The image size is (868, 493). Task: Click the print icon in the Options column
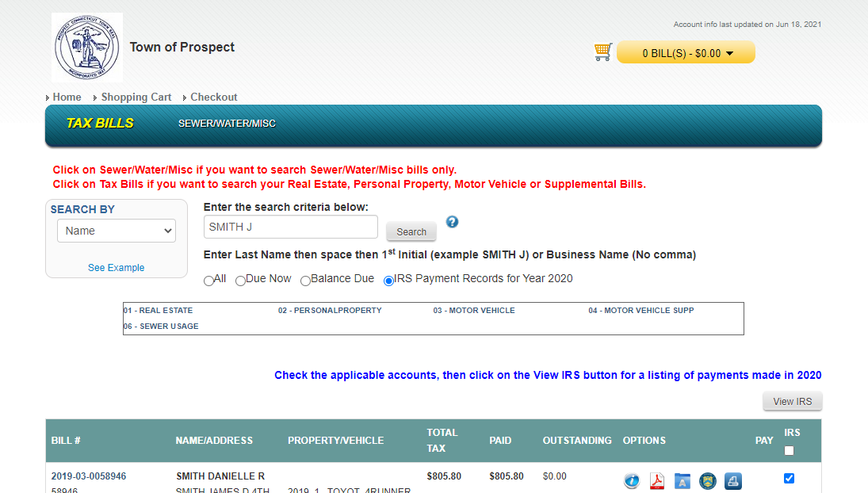(733, 481)
